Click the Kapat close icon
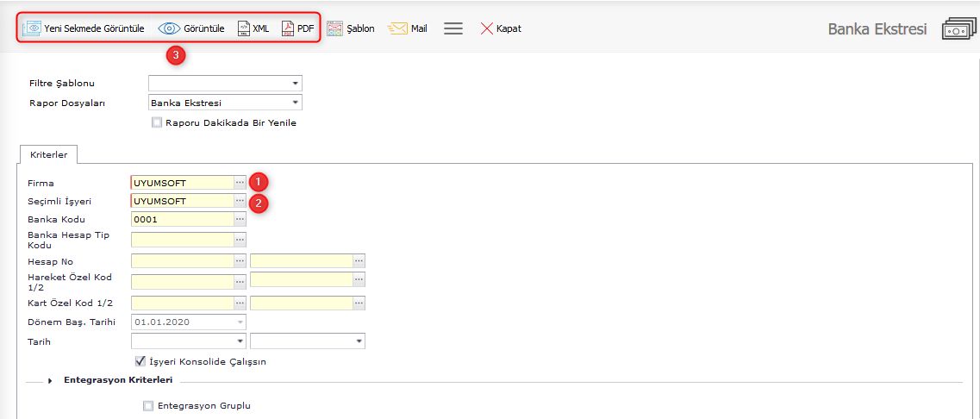This screenshot has height=419, width=980. click(x=487, y=28)
